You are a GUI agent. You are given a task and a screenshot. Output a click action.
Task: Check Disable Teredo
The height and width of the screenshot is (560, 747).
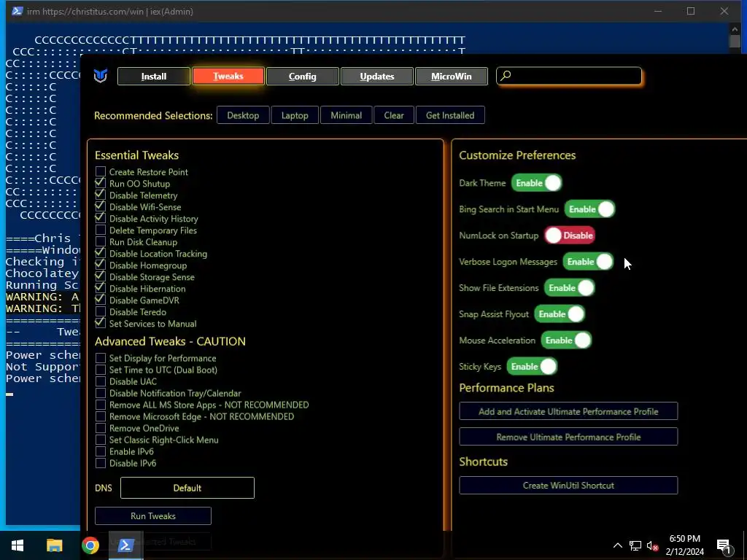click(x=101, y=311)
